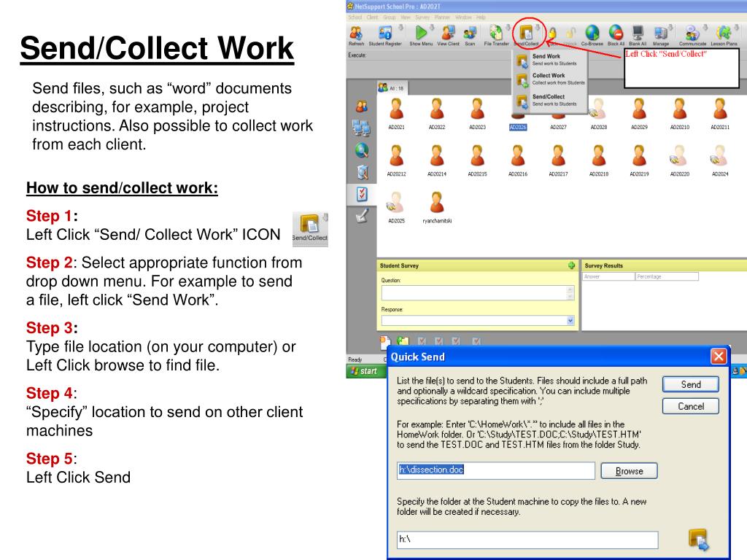
Task: Click the destination folder field showing h:\
Action: [x=527, y=540]
